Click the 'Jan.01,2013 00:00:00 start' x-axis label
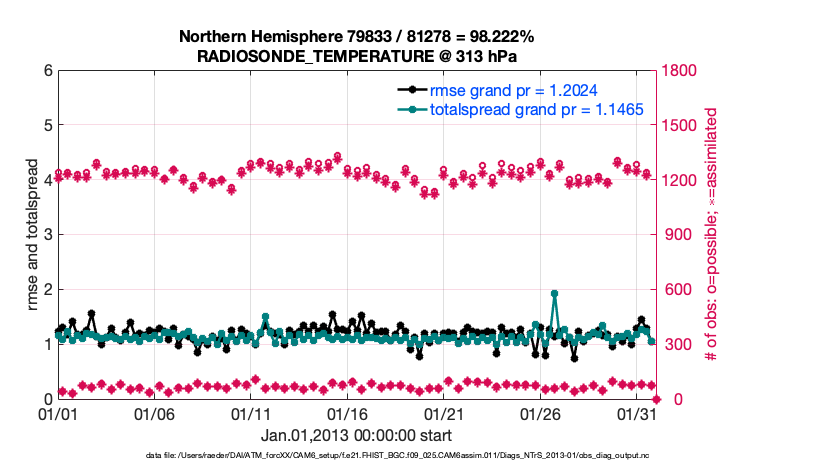Viewport: 830px width, 470px height. (356, 436)
